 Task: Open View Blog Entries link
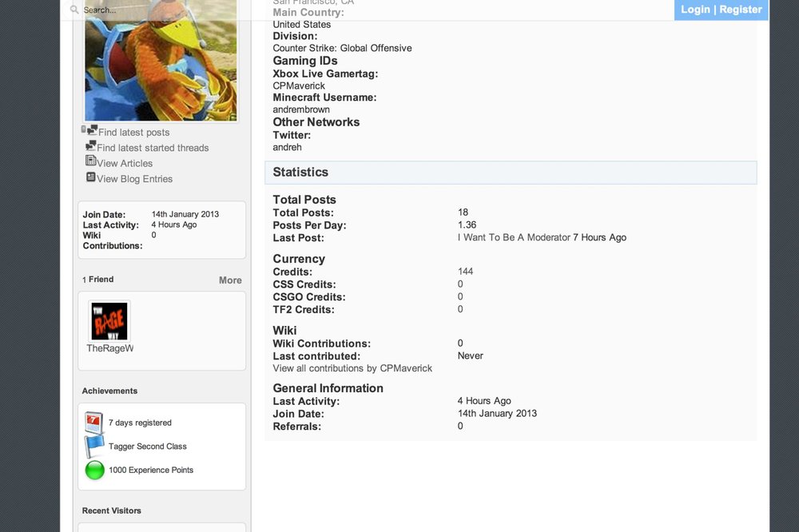pos(134,179)
